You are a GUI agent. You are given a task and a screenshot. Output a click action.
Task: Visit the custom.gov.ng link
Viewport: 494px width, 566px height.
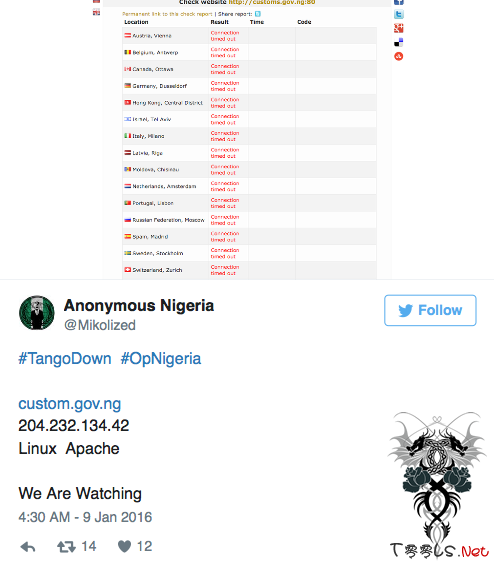tap(70, 404)
